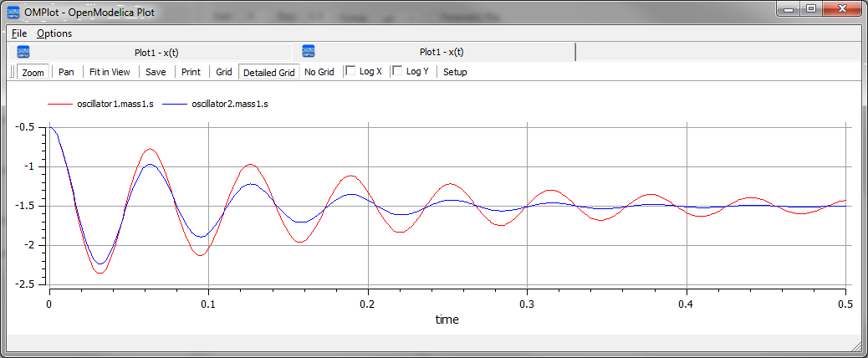This screenshot has height=358, width=868.
Task: Enable the Log Y checkbox
Action: click(x=398, y=71)
